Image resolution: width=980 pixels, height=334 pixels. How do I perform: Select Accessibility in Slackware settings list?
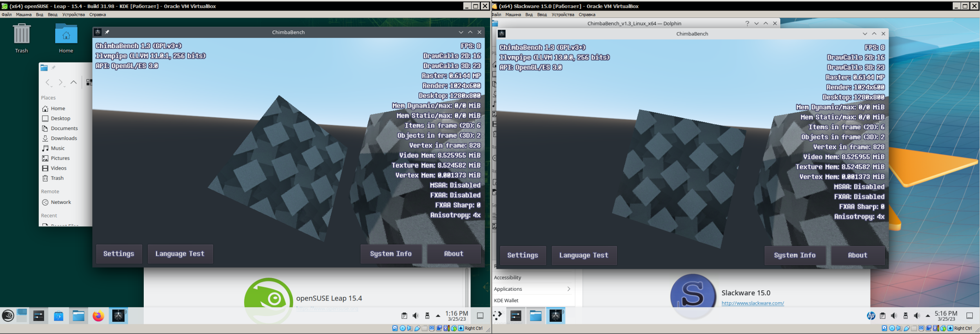pos(532,277)
